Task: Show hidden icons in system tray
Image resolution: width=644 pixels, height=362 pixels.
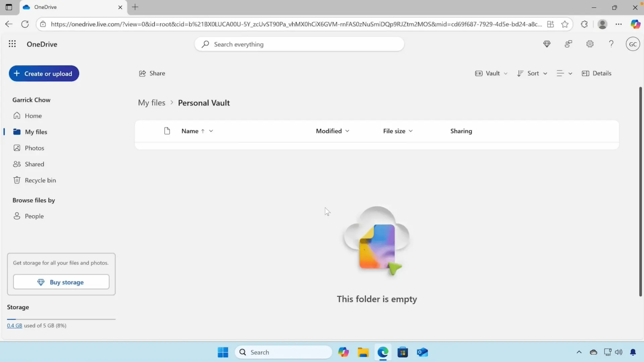Action: click(579, 352)
